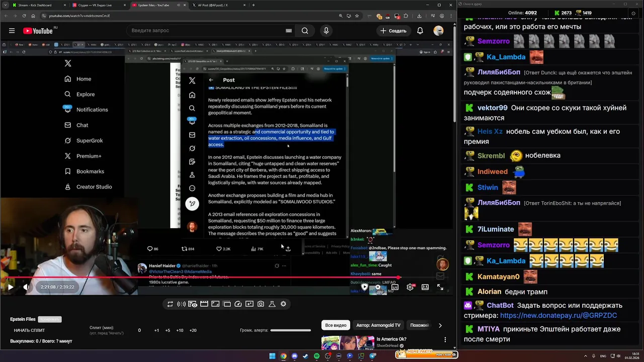Image resolution: width=644 pixels, height=362 pixels.
Task: Open the browser extensions puzzle icon
Action: pos(406,16)
